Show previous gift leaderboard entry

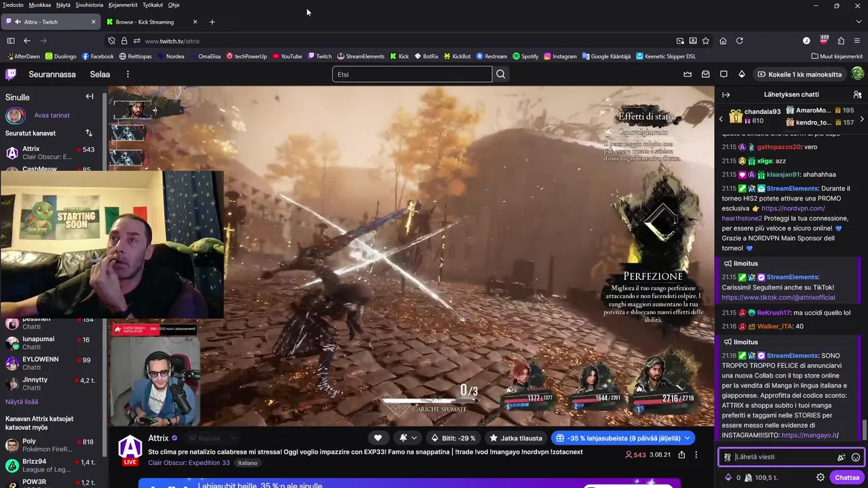point(721,119)
